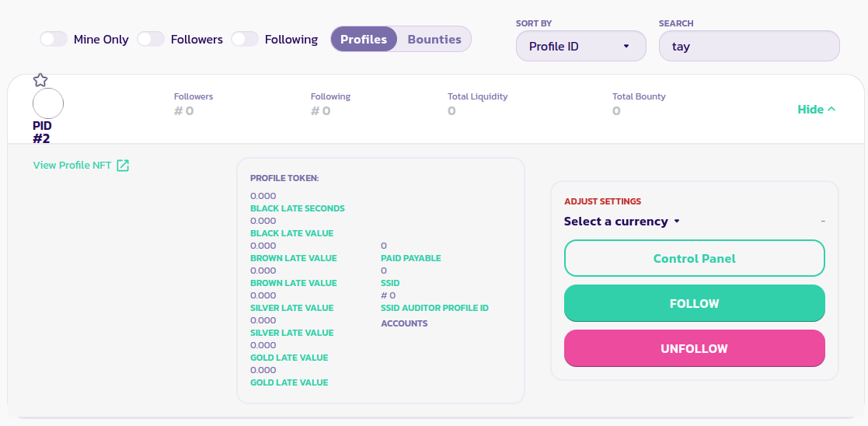
Task: Click the round profile avatar for PID #2
Action: [48, 103]
